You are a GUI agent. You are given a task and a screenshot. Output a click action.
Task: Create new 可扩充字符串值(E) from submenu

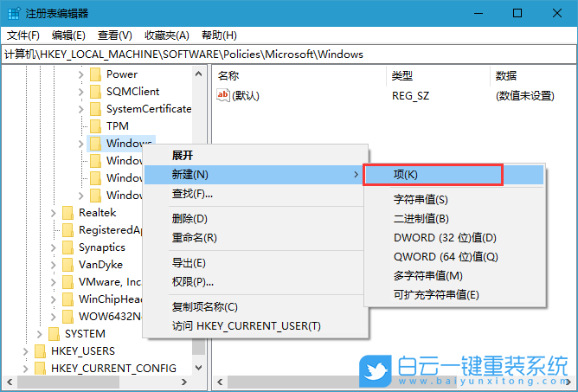454,295
